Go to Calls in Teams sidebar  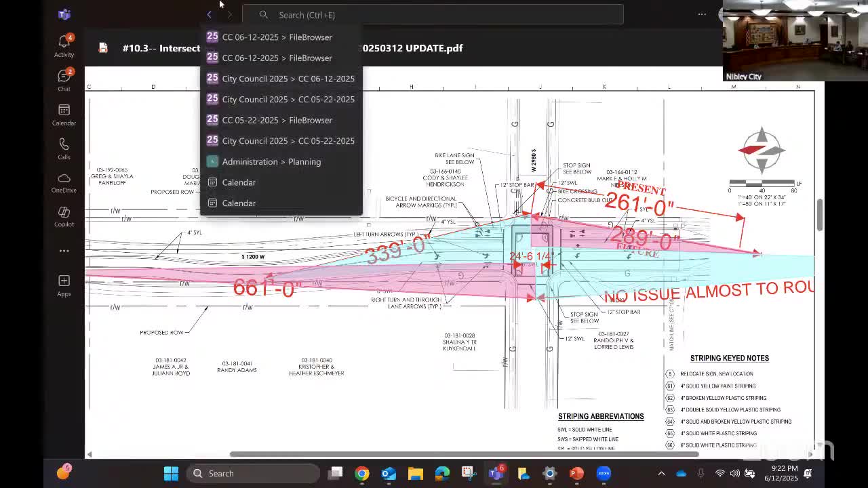pos(64,148)
